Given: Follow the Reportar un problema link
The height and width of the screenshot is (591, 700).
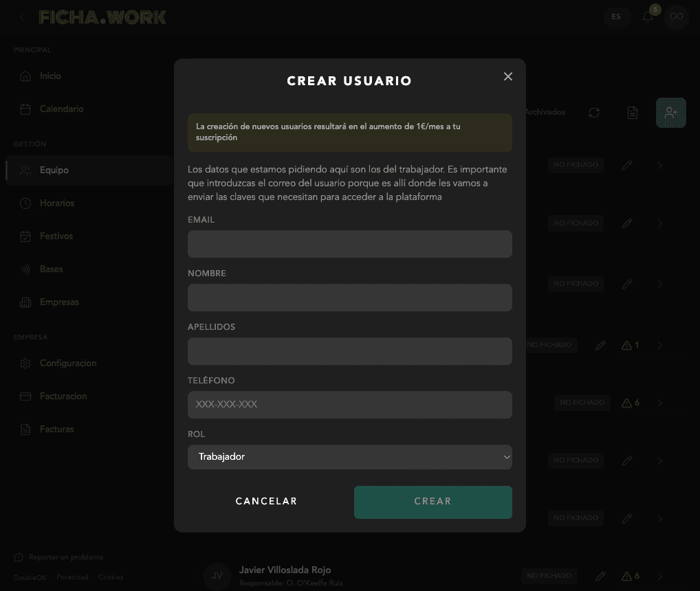Looking at the screenshot, I should (65, 557).
